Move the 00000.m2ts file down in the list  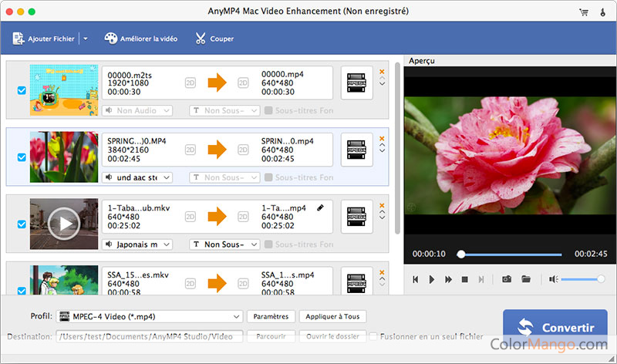pyautogui.click(x=382, y=84)
